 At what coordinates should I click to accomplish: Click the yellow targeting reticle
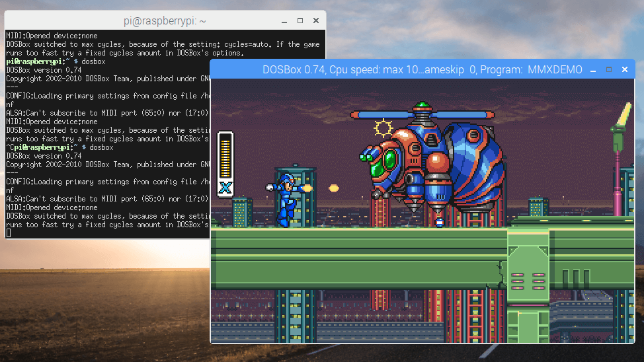click(x=383, y=127)
